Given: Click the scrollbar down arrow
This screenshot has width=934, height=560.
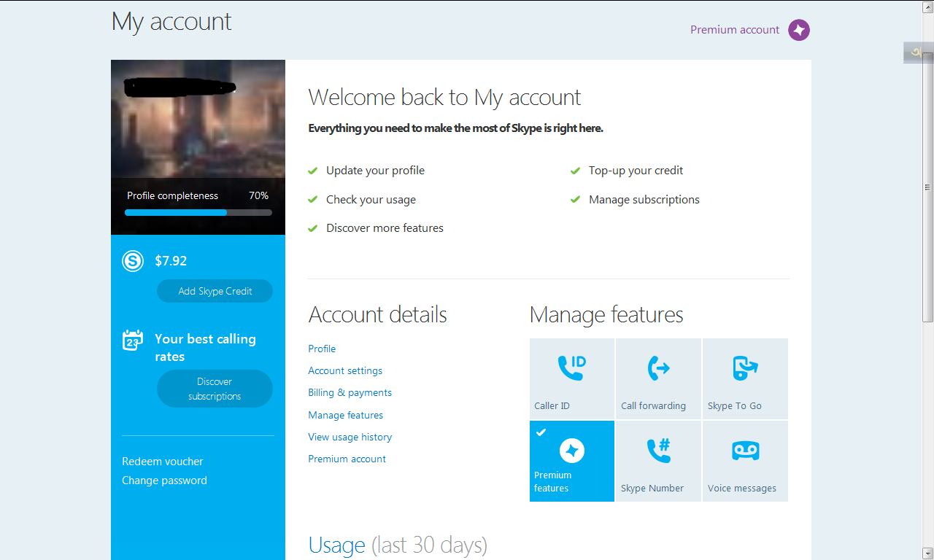Looking at the screenshot, I should point(928,553).
